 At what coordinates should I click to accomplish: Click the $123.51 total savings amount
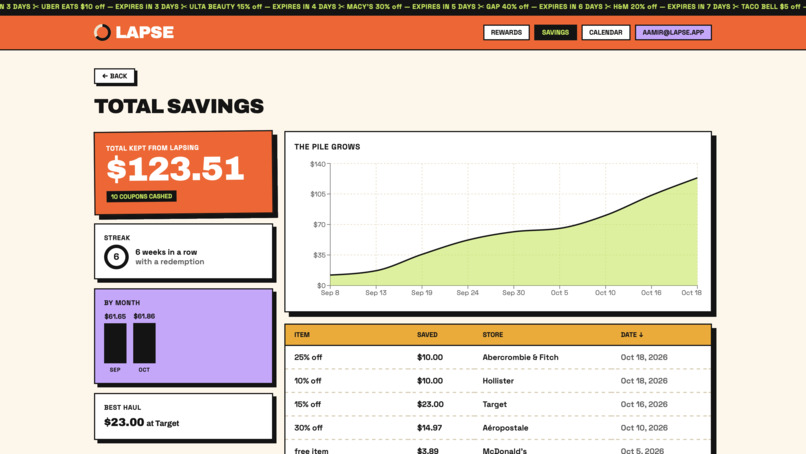point(175,169)
